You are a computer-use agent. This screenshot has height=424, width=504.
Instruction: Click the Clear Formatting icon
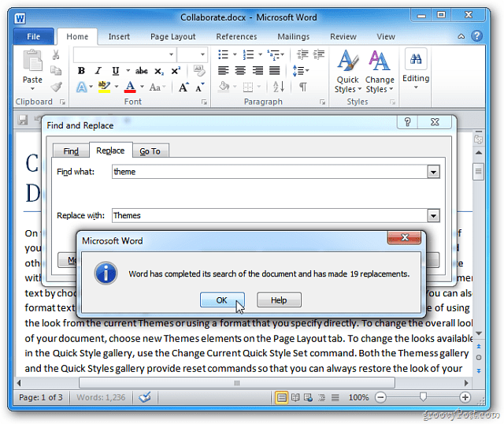[199, 71]
